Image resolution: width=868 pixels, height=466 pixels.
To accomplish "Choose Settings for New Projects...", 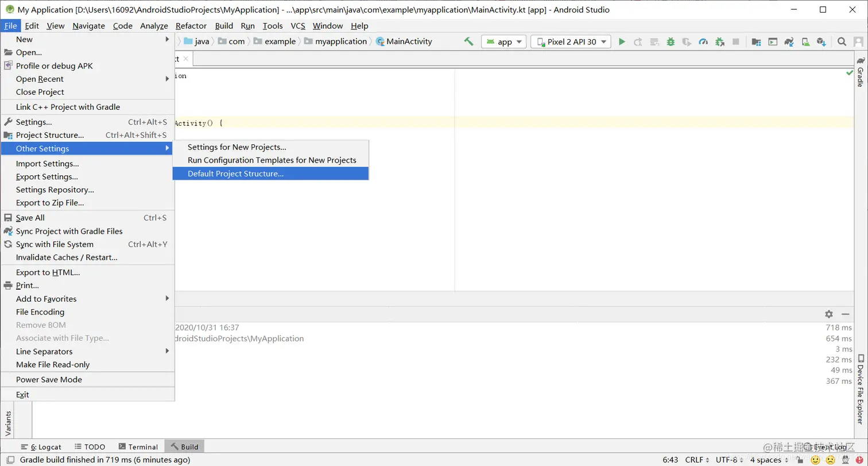I will [270, 147].
